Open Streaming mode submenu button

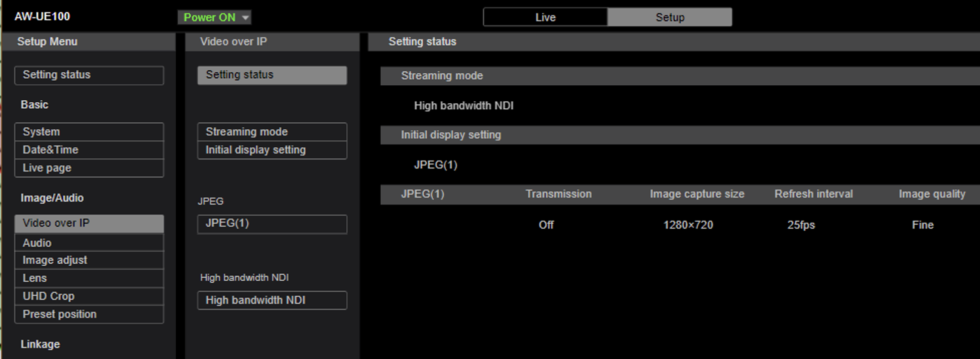pos(272,132)
